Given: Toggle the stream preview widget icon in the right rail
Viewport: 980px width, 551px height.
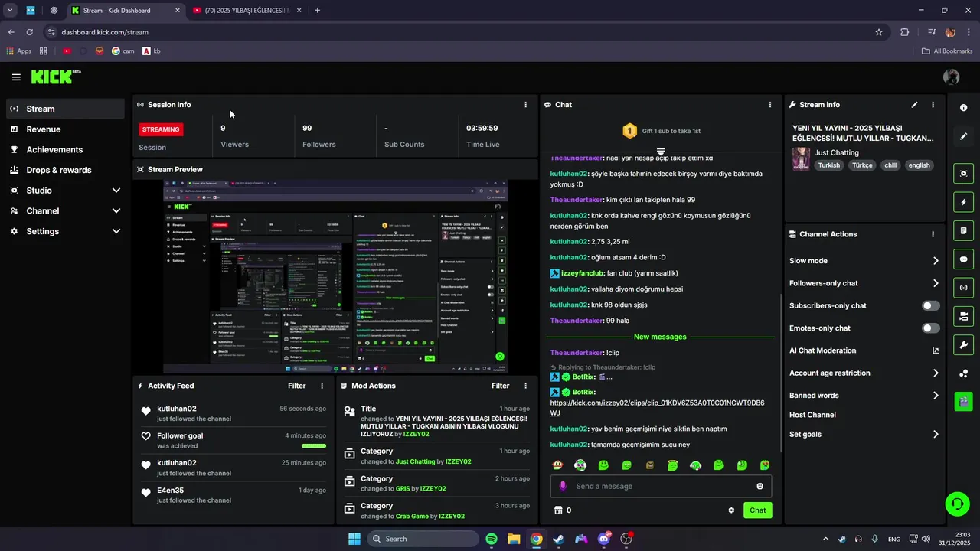Looking at the screenshot, I should [x=964, y=174].
